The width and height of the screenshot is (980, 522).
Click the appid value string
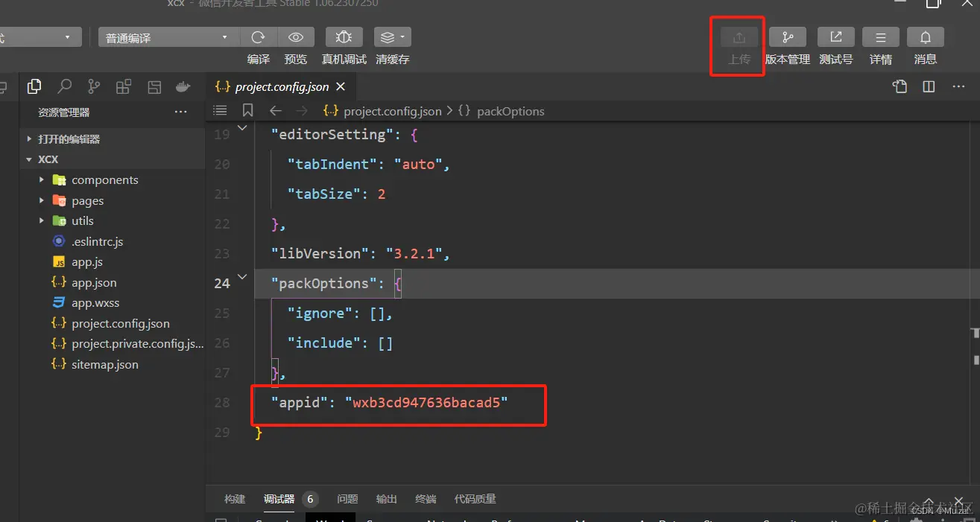pyautogui.click(x=426, y=403)
